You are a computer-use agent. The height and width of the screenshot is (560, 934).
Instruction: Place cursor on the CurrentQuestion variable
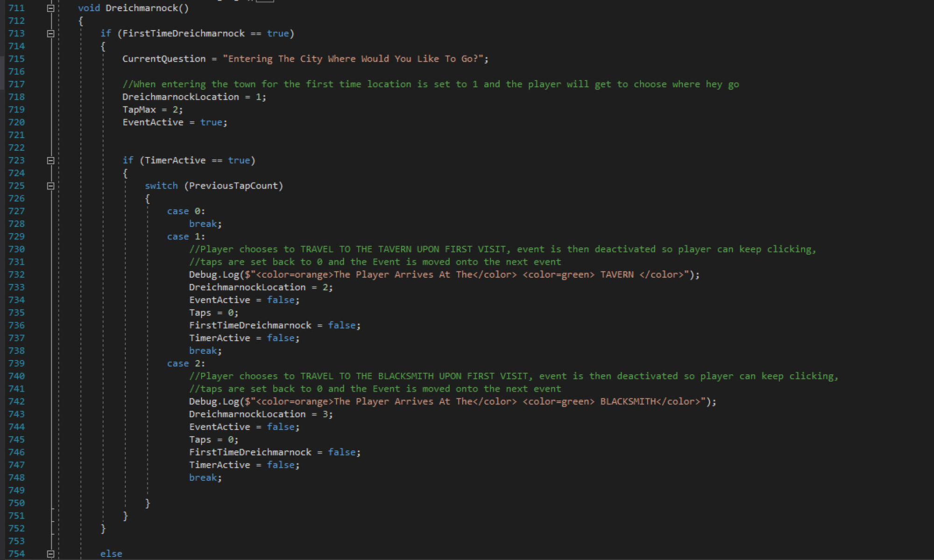coord(163,59)
